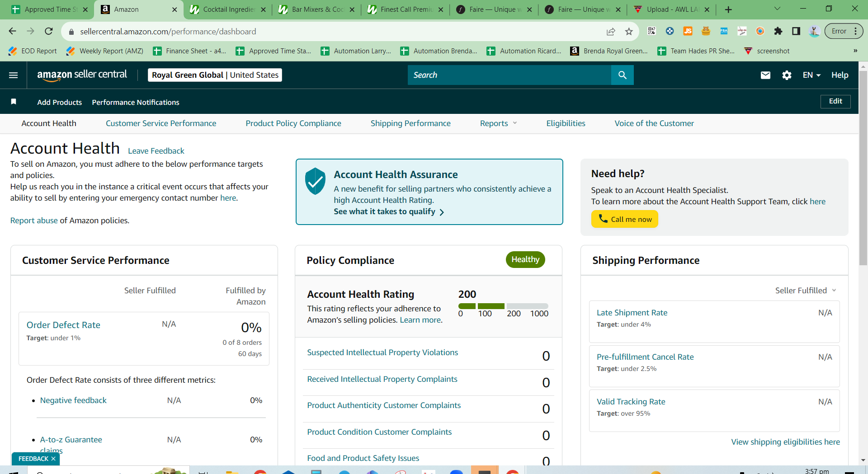Open the Customer Service Performance tab
868x474 pixels.
[161, 123]
